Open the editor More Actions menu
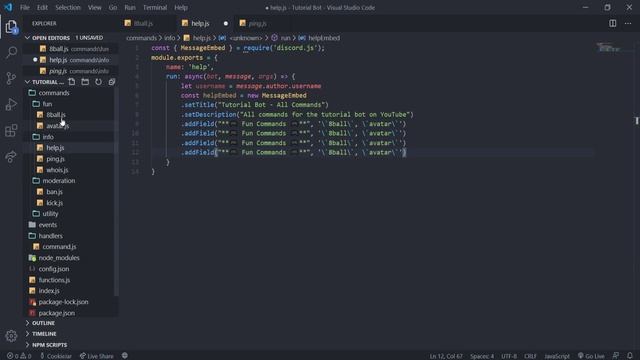The height and width of the screenshot is (360, 640). tap(628, 23)
